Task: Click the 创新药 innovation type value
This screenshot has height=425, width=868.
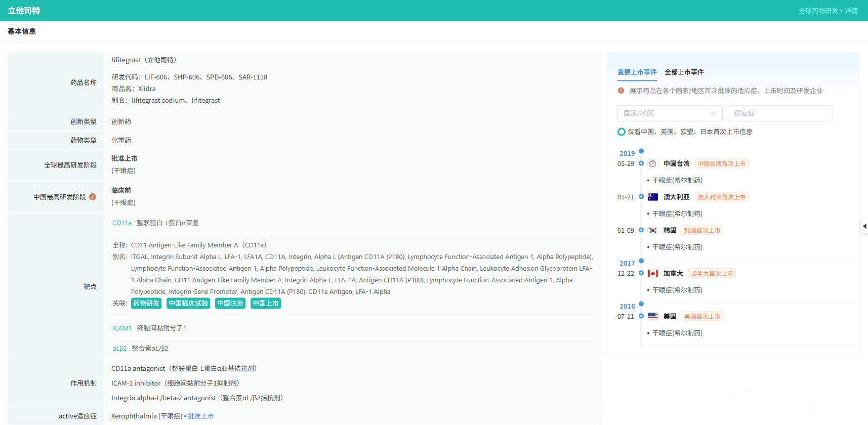Action: point(121,121)
